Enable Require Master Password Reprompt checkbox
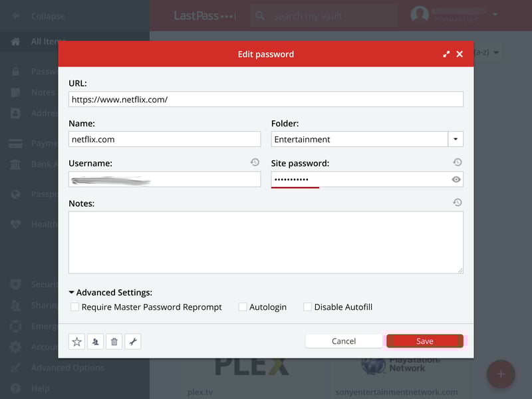This screenshot has height=399, width=532. 74,307
